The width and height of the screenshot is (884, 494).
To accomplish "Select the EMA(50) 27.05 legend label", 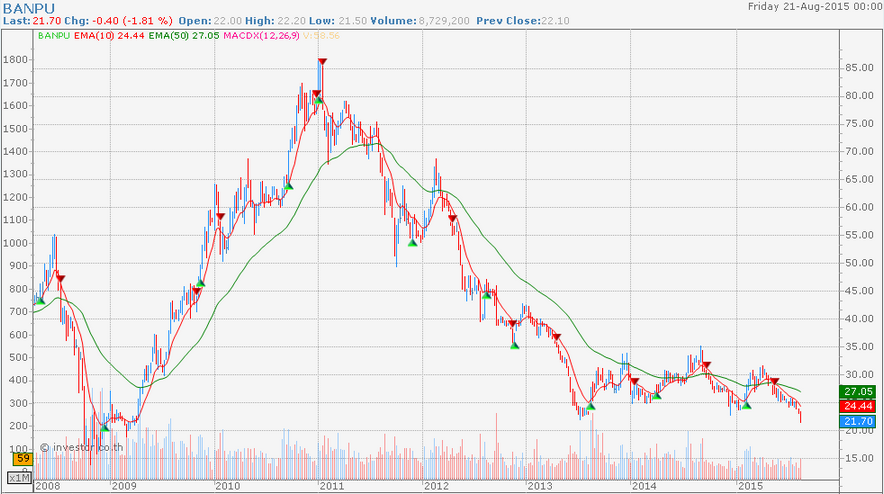I will (x=184, y=36).
